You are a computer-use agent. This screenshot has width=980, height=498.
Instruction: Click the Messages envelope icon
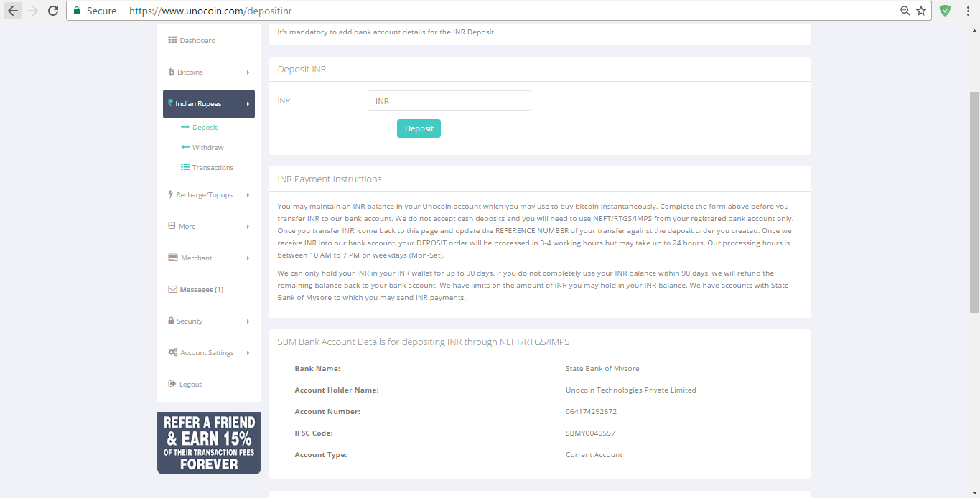coord(172,289)
